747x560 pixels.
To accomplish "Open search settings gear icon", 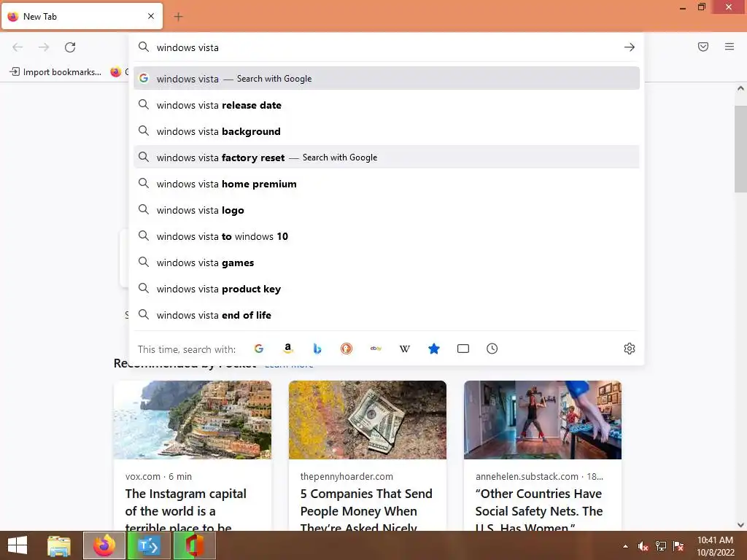I will point(630,349).
